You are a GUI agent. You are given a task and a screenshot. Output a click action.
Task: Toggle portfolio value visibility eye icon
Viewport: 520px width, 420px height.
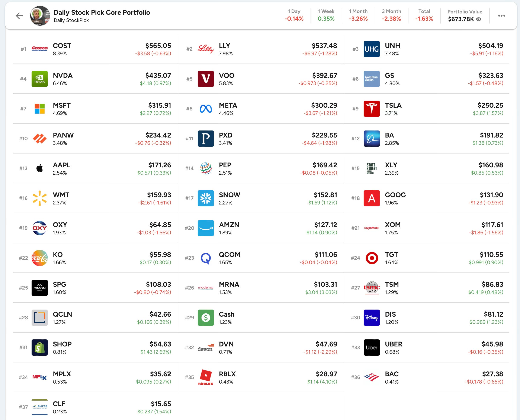click(x=479, y=19)
